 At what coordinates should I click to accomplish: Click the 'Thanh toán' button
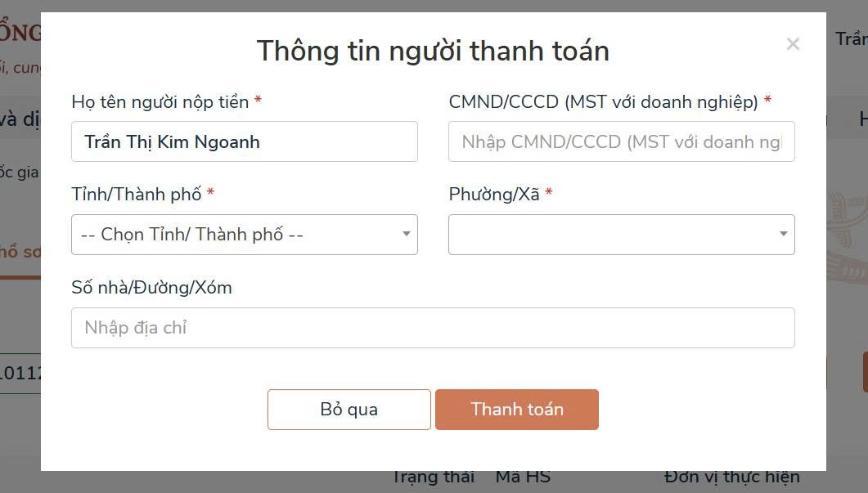tap(516, 410)
